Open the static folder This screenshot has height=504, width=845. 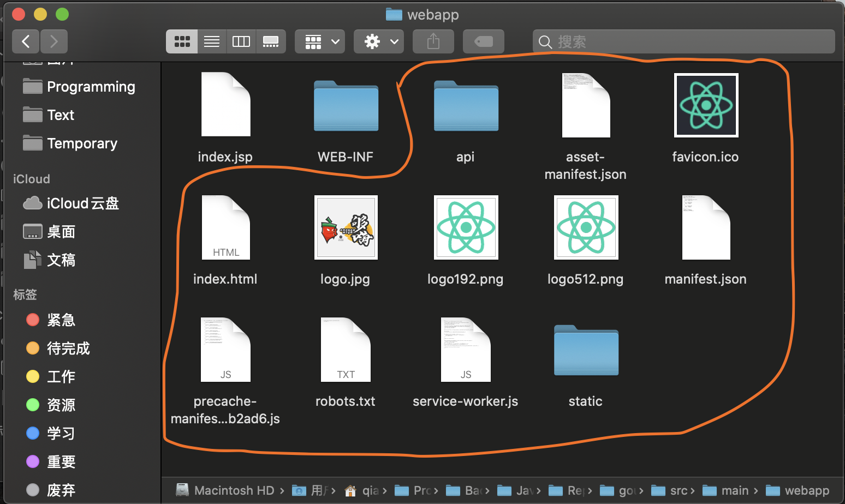(x=585, y=351)
